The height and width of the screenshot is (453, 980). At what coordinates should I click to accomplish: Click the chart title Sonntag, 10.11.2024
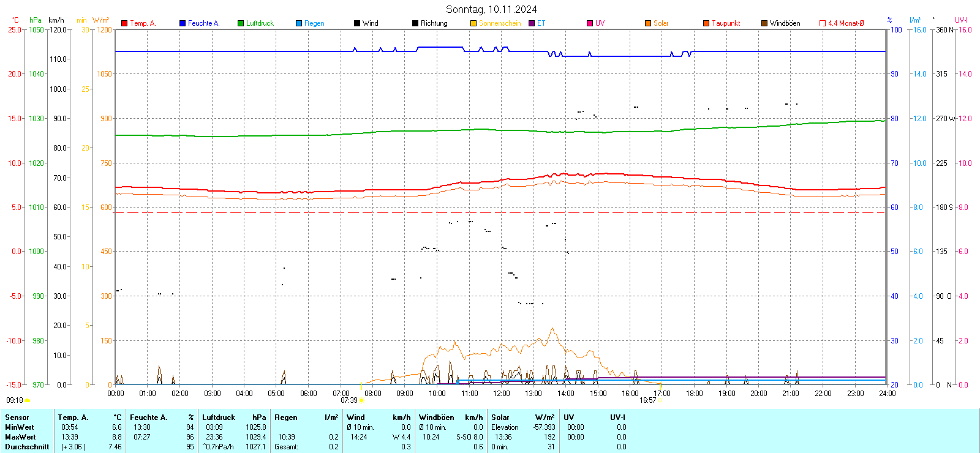point(491,9)
